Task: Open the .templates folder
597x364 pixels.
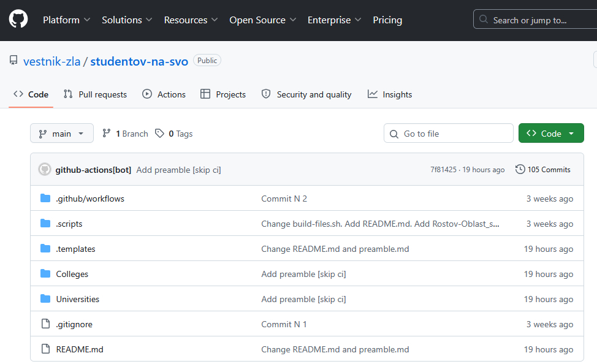Action: point(75,249)
